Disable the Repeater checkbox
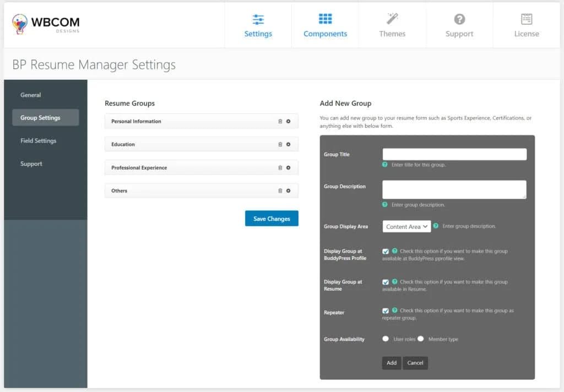Image resolution: width=564 pixels, height=392 pixels. [386, 311]
